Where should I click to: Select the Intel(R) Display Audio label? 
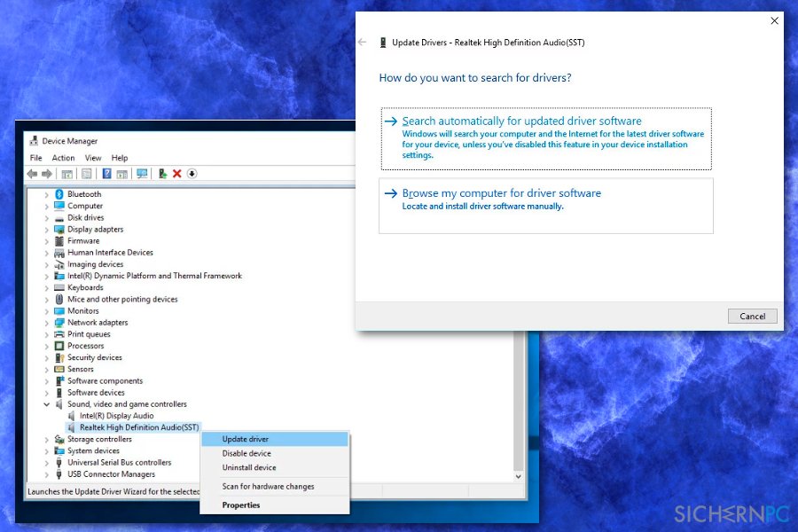pos(116,416)
